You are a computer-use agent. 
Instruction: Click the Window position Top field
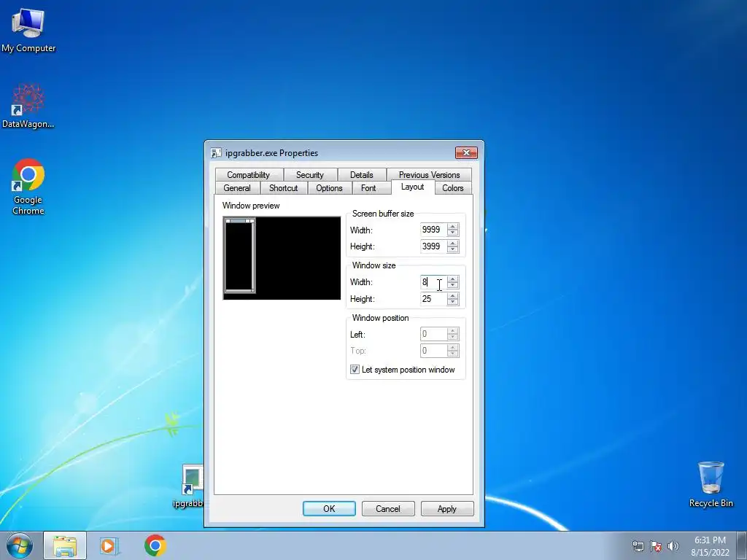(x=433, y=351)
